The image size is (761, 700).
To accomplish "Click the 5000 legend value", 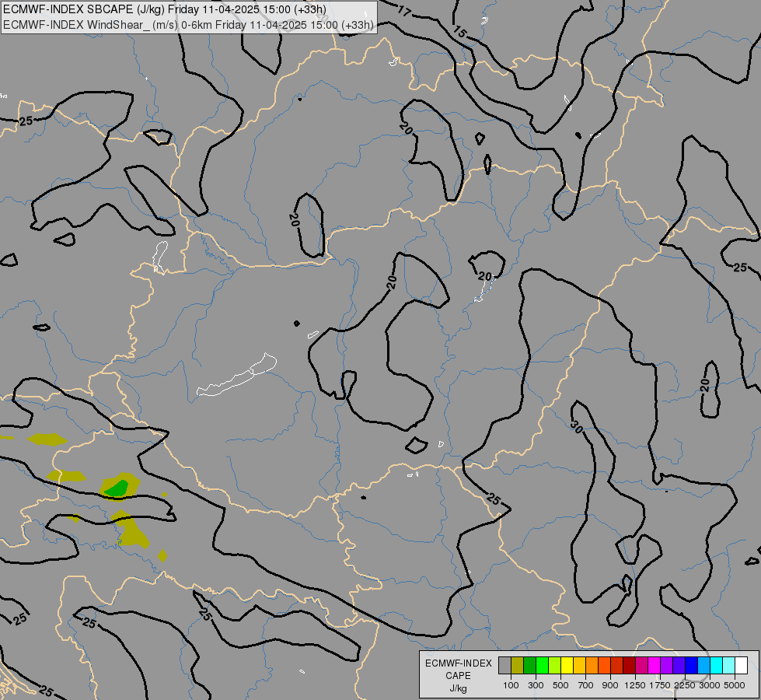I will pyautogui.click(x=735, y=685).
